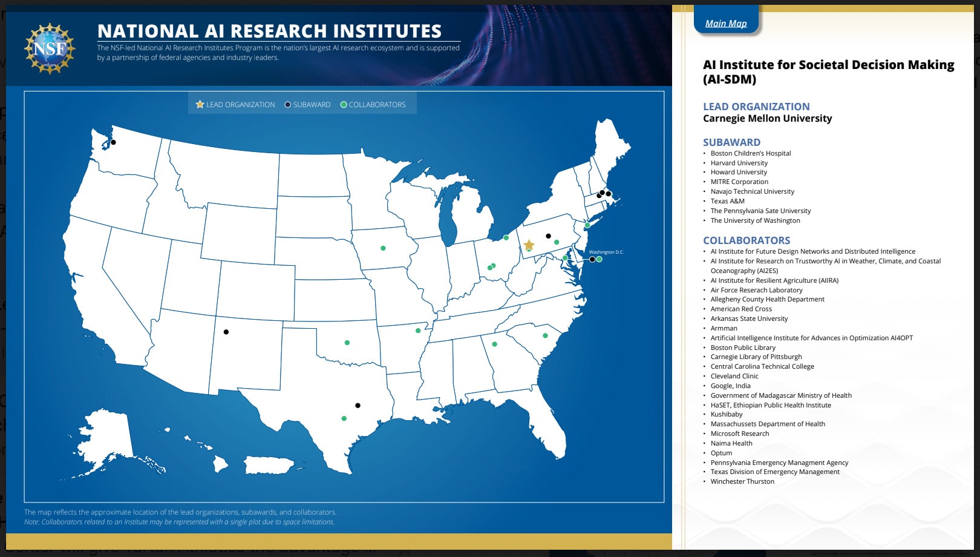The image size is (980, 557).
Task: Select the black subaward dot in Texas
Action: (x=358, y=406)
